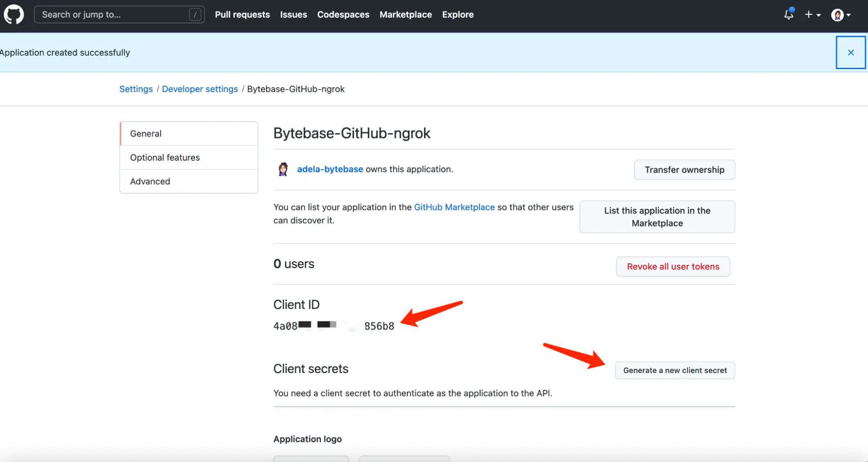Switch to the Advanced tab

150,181
